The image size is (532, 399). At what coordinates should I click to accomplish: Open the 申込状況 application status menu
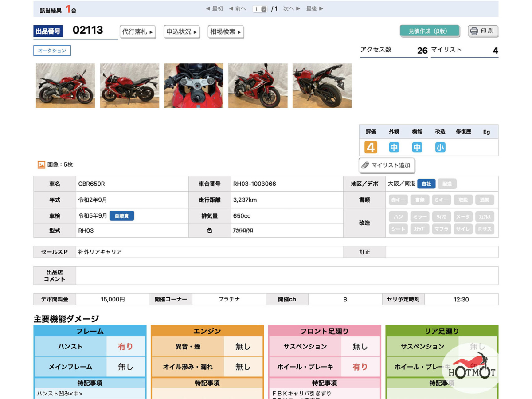(x=182, y=32)
